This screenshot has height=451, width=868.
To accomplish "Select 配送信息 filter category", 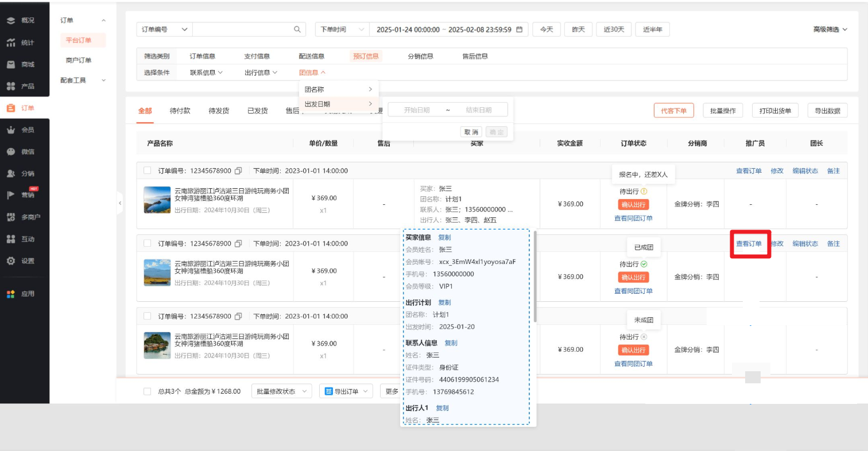I will (312, 56).
